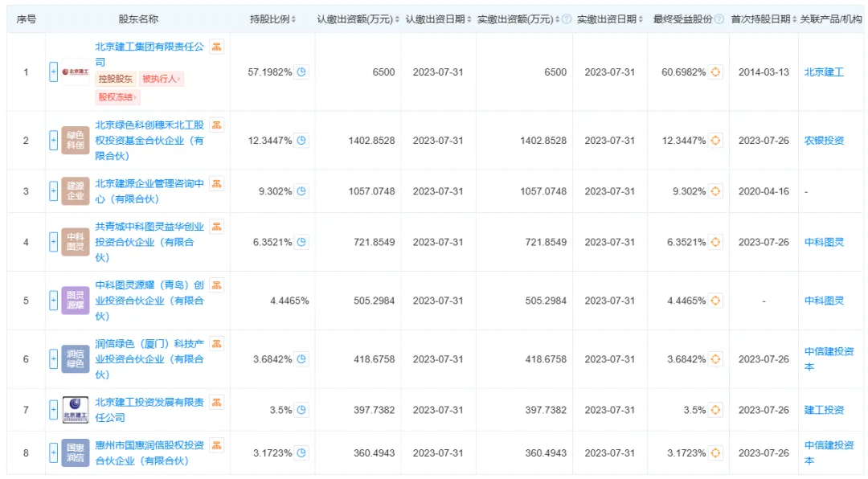Open shareholder 润信绿色（厦门）科技产业投资 link

click(149, 359)
